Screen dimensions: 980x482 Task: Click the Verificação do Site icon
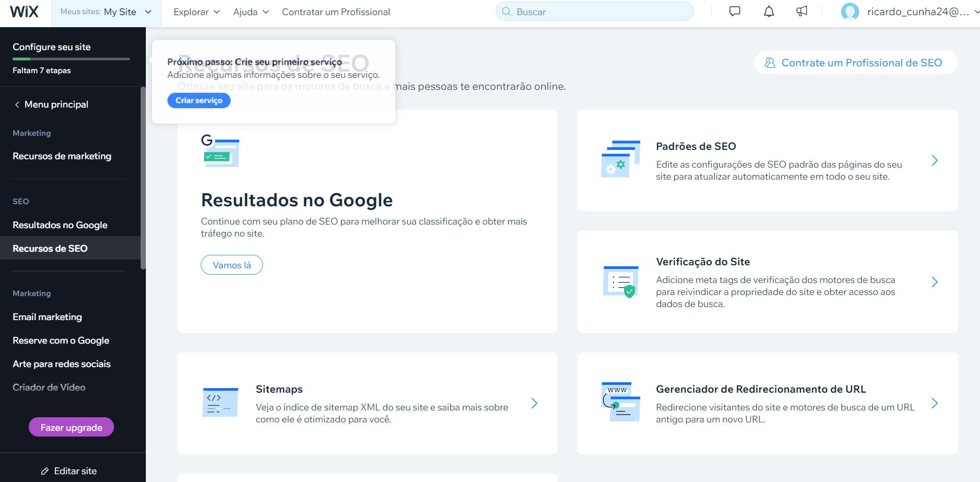click(x=620, y=281)
